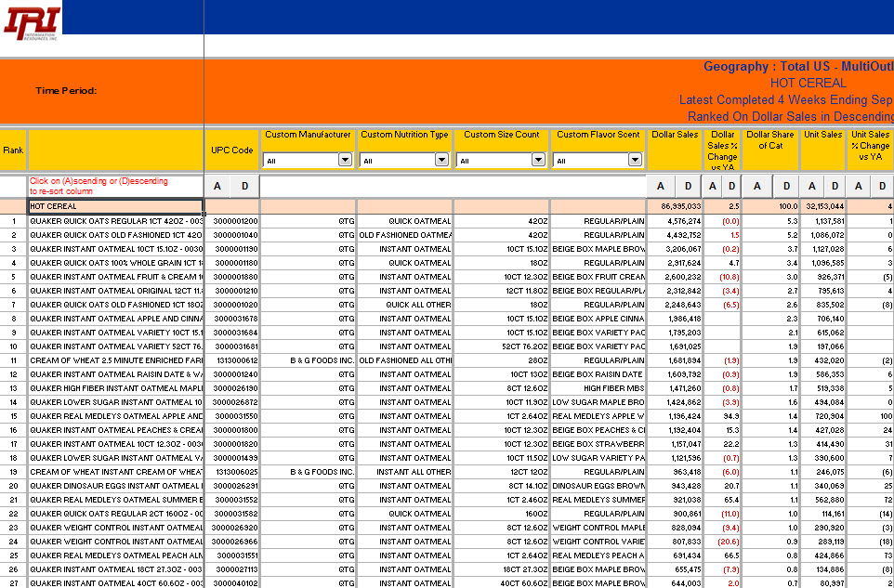Sort Dollar Sales % Change ascending (A)
Screen dimensions: 894x588
pos(713,187)
